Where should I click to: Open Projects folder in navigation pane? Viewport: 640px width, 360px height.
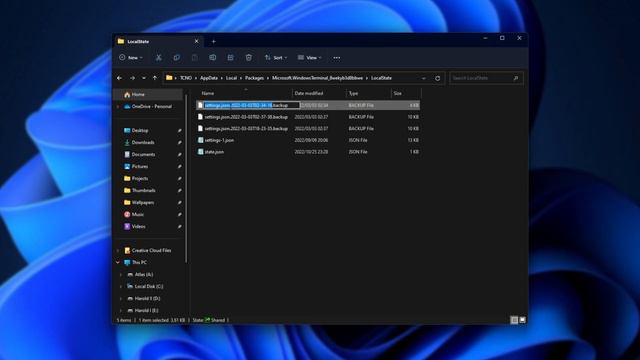[x=140, y=178]
